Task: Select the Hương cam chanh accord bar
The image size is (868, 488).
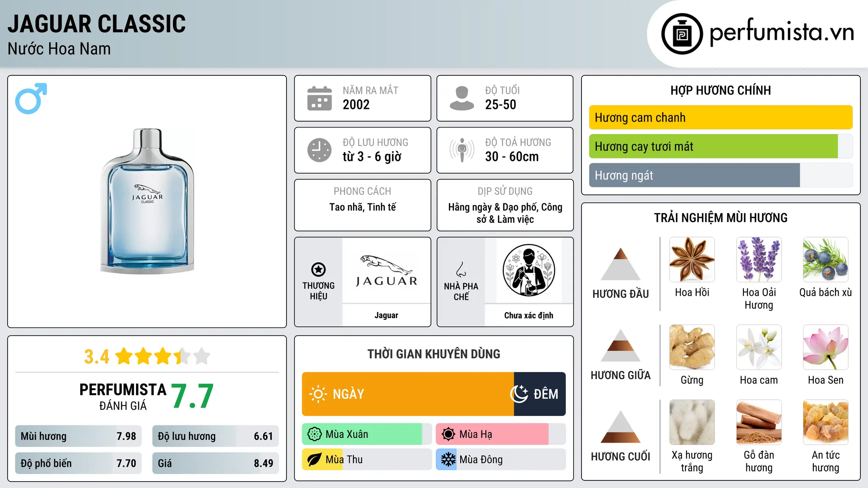Action: (721, 117)
